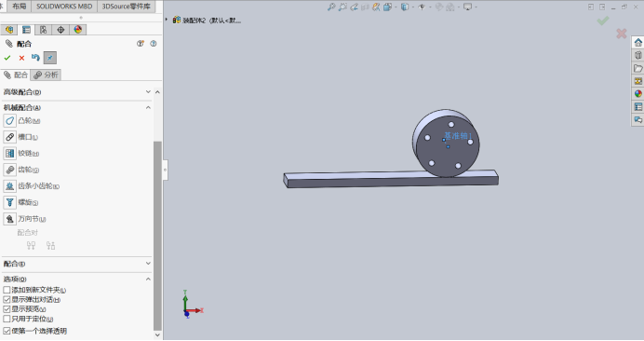The height and width of the screenshot is (341, 644).
Task: Open the View Orientation cube icon
Action: point(387,7)
